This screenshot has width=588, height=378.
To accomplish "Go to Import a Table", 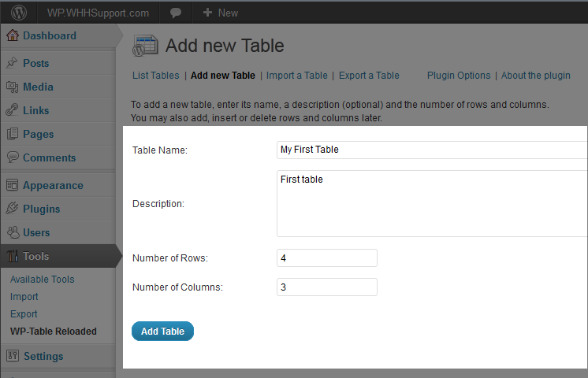I will (x=296, y=76).
